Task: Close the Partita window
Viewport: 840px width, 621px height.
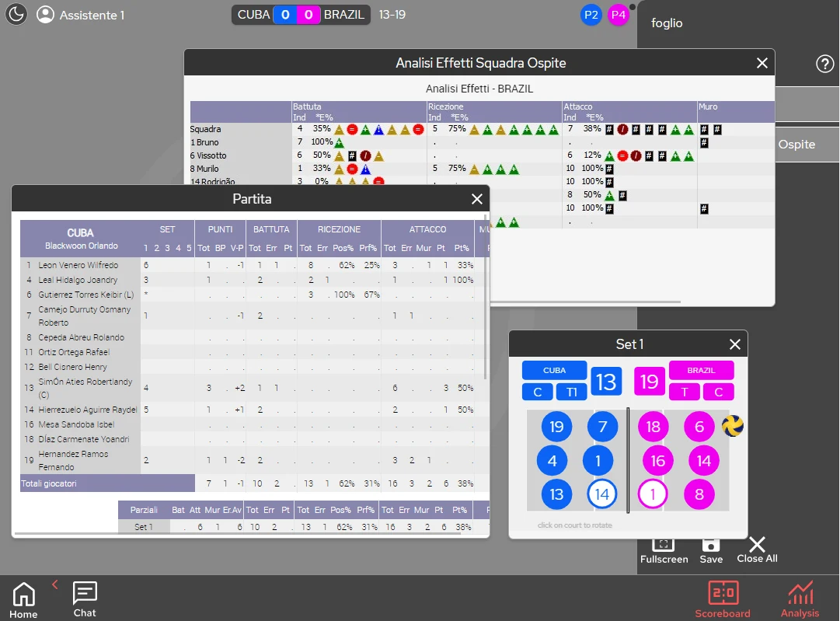Action: pyautogui.click(x=477, y=199)
